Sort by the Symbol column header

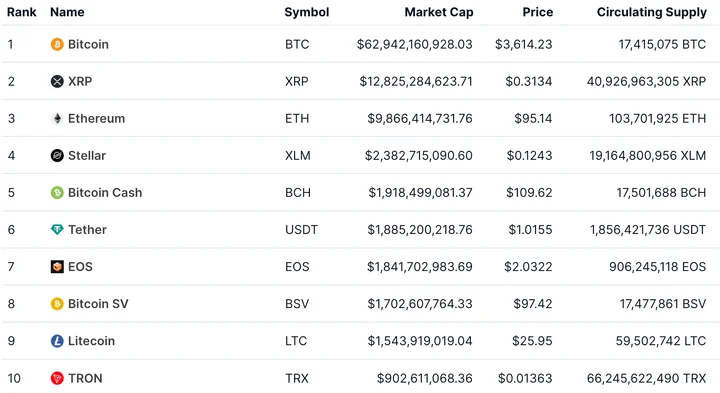306,12
